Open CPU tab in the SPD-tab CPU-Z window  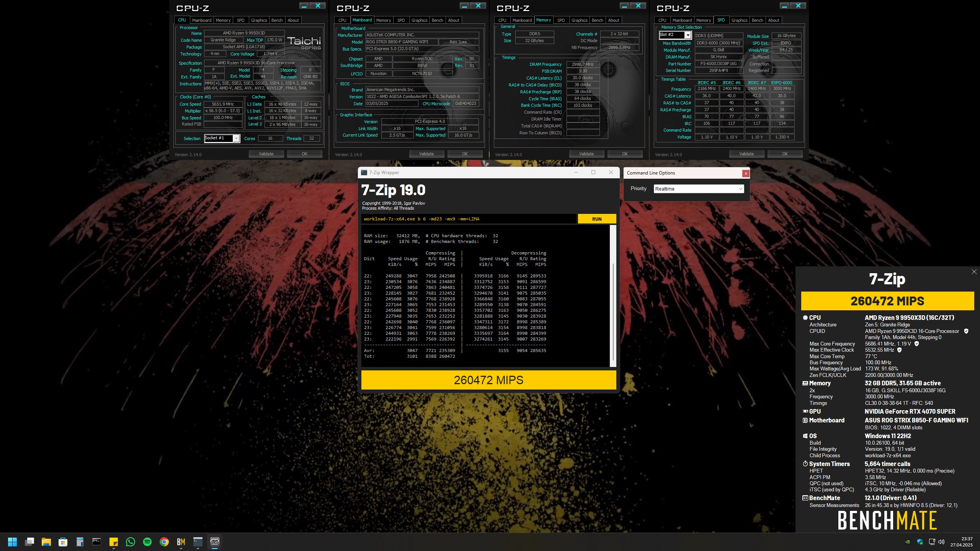[662, 20]
